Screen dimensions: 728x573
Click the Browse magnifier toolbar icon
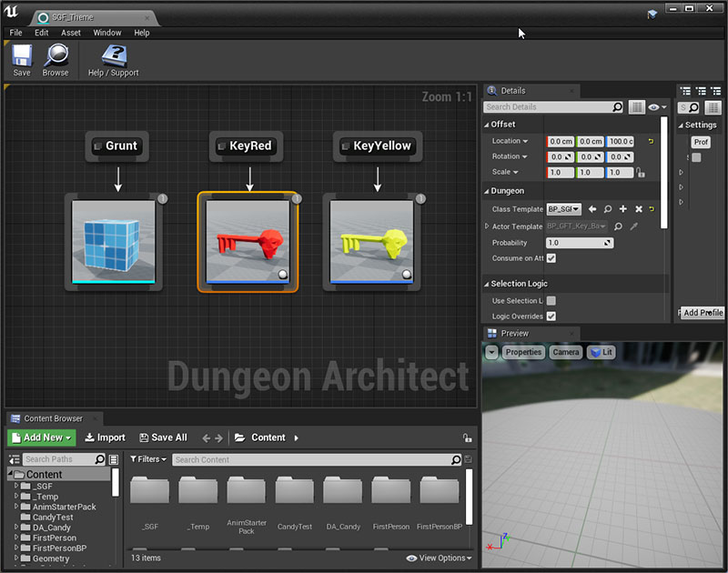56,60
